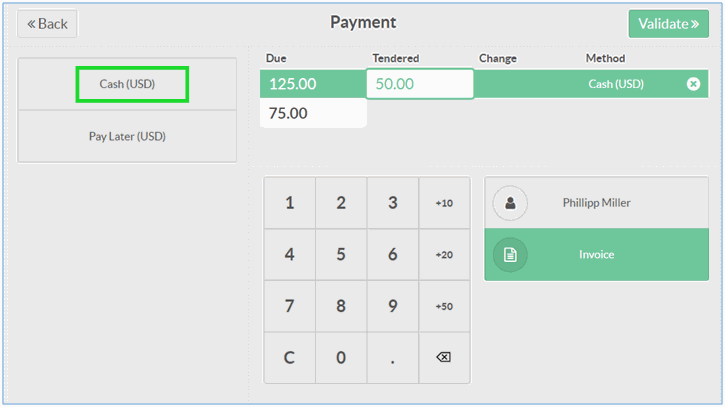Screen dimensions: 725x407
Task: Select the selected Cash (USD) payment line
Action: click(616, 84)
